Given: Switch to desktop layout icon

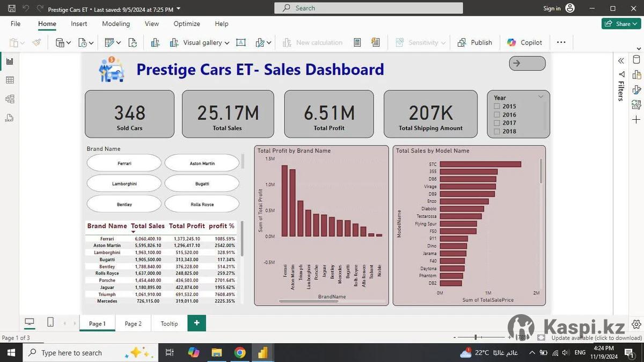Looking at the screenshot, I should pyautogui.click(x=30, y=322).
